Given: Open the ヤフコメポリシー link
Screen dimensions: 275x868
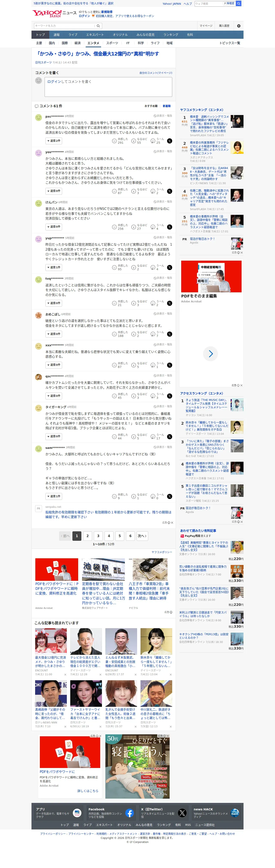Looking at the screenshot, I should [162, 552].
